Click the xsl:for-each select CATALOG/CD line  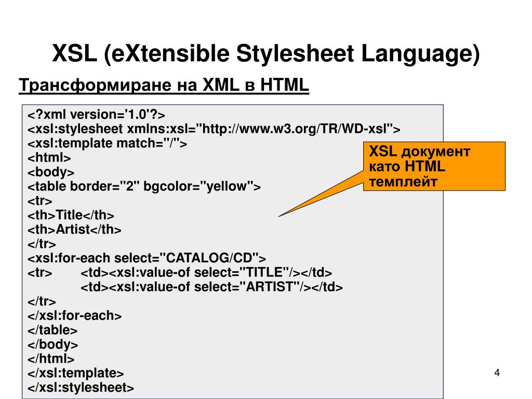[147, 258]
